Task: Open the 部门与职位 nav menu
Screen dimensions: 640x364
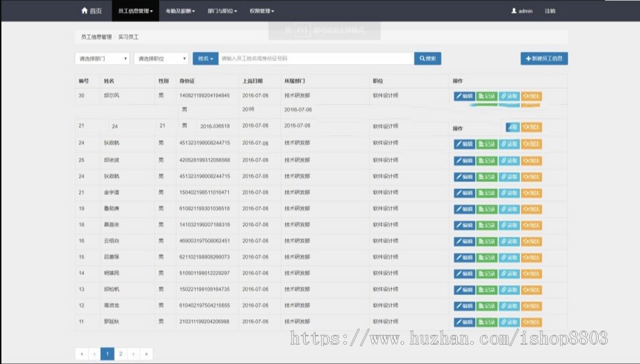Action: point(222,11)
